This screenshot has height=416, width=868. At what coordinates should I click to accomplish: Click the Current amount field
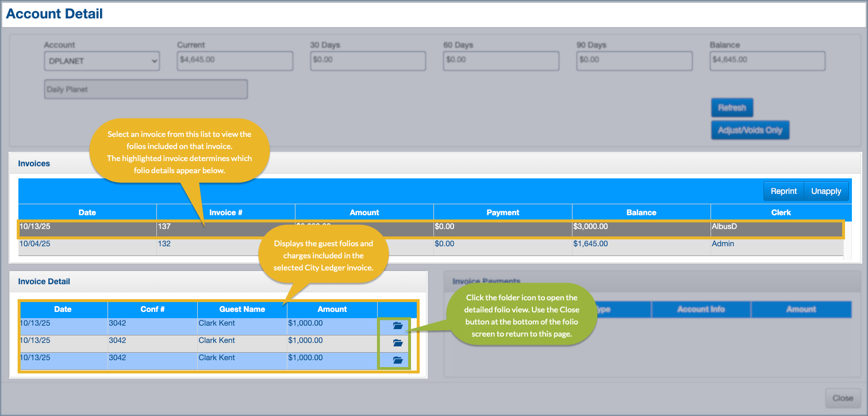(235, 60)
